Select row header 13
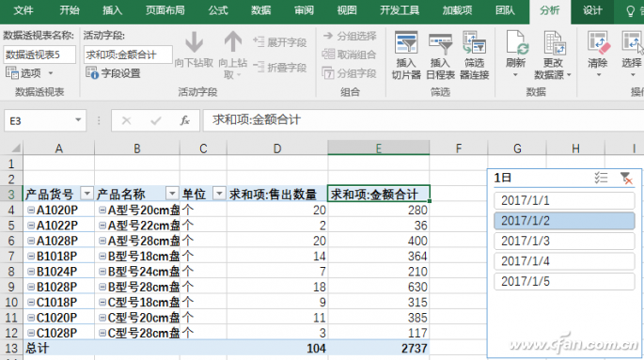 pyautogui.click(x=11, y=348)
